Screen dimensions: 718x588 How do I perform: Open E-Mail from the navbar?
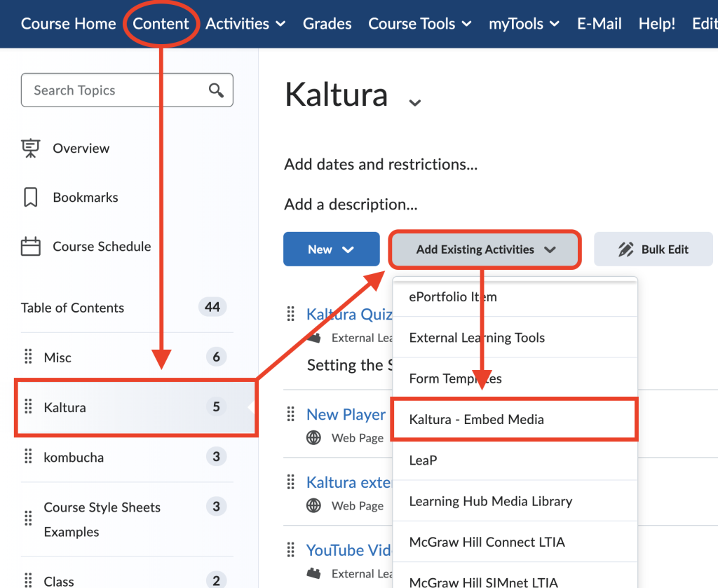coord(600,24)
